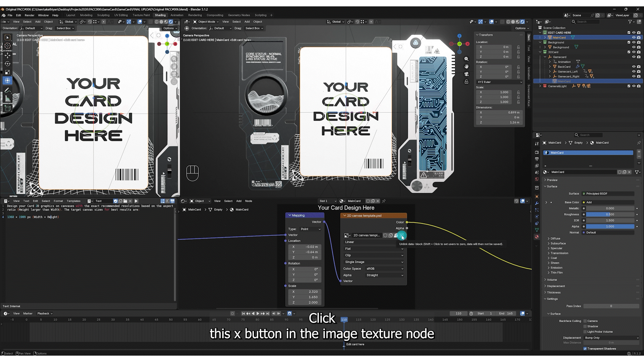Open the Render menu in top bar
Image resolution: width=644 pixels, height=362 pixels.
point(30,15)
